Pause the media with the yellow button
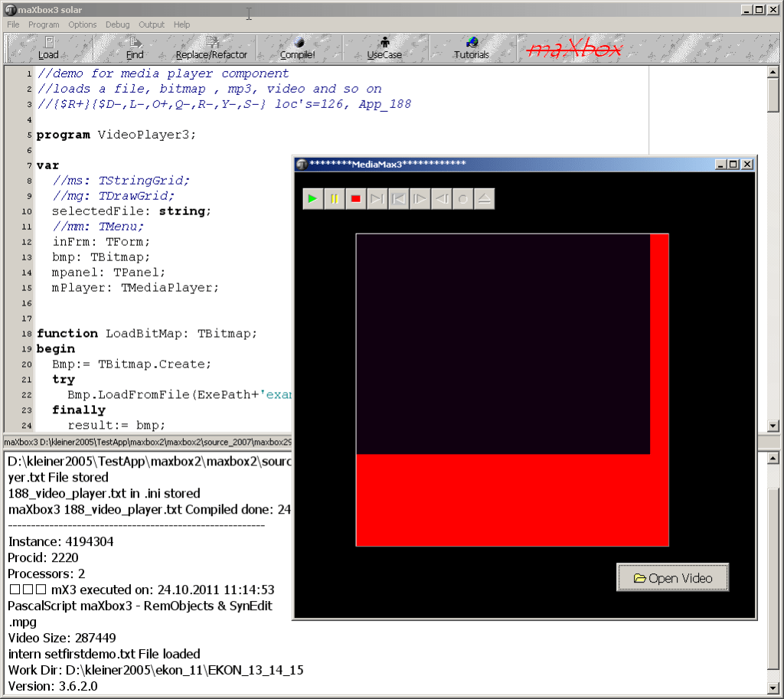The image size is (784, 699). click(x=334, y=199)
